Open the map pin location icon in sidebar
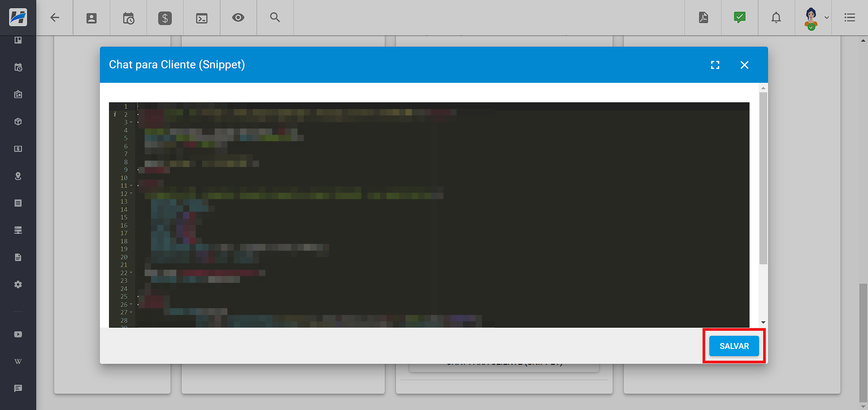Image resolution: width=868 pixels, height=410 pixels. tap(18, 176)
